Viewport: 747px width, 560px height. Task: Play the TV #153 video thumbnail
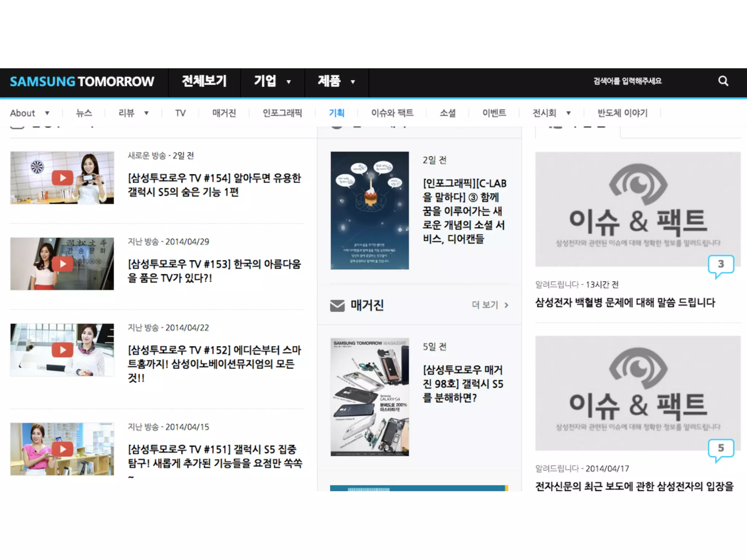[62, 264]
